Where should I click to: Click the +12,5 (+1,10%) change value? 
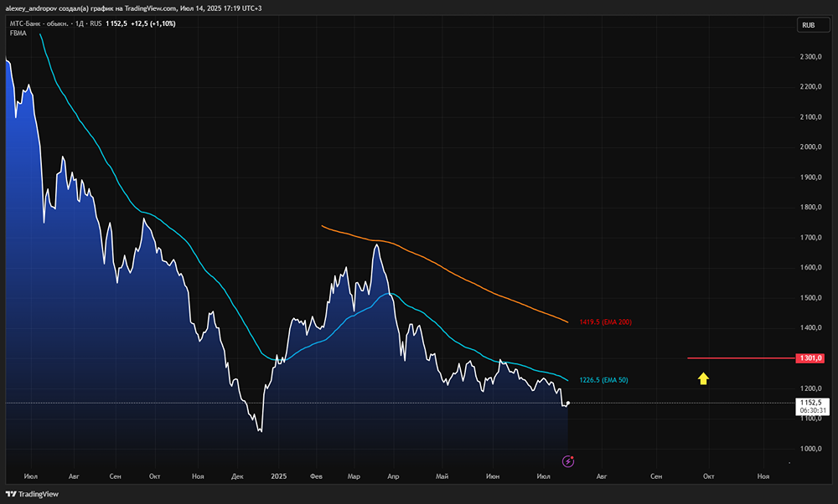pyautogui.click(x=153, y=23)
